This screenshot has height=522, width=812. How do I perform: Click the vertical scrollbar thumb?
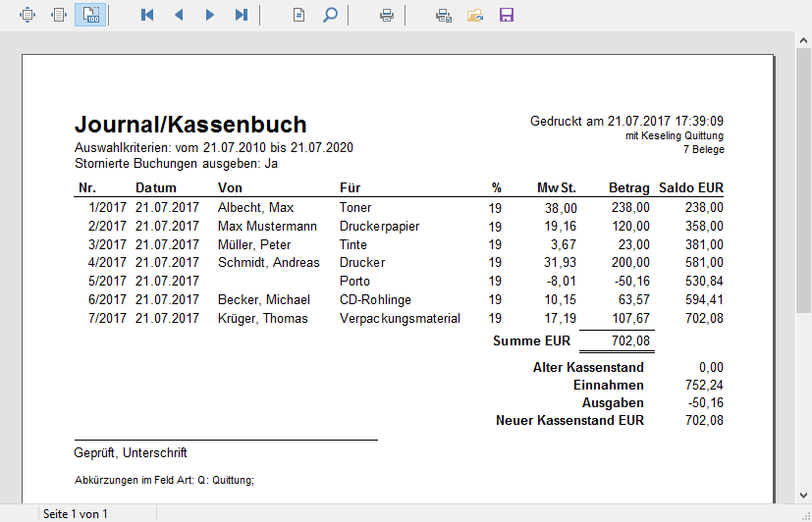click(x=803, y=177)
